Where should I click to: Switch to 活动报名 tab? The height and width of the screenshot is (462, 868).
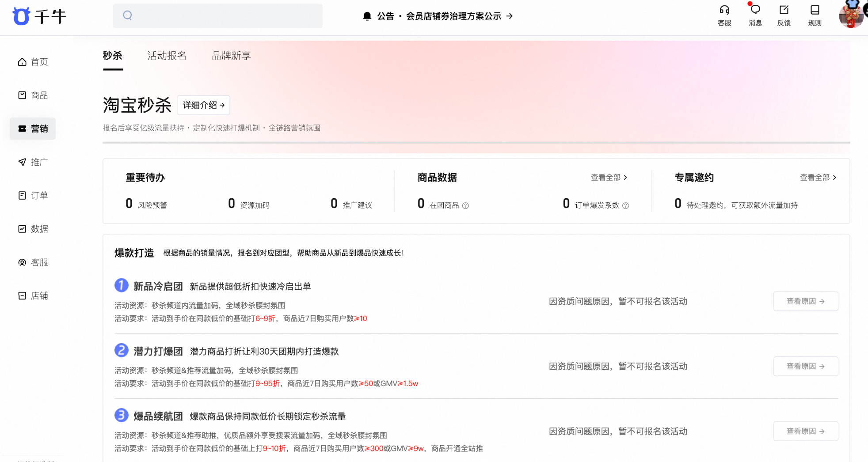click(x=167, y=56)
